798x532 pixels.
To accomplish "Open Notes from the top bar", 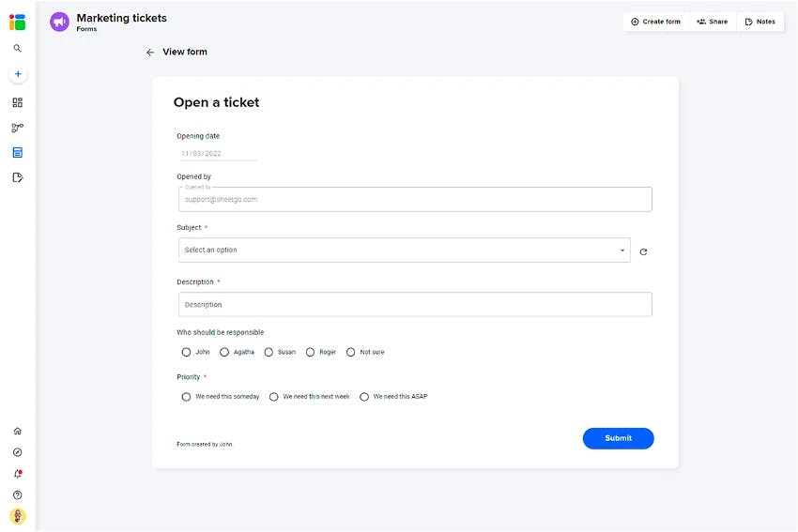I will pos(760,22).
